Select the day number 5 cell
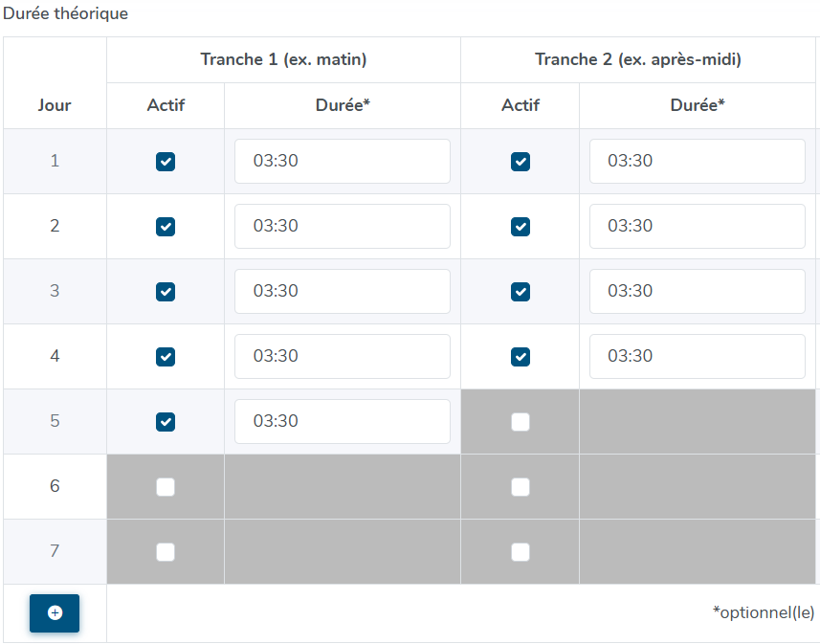This screenshot has width=820, height=644. [x=55, y=421]
